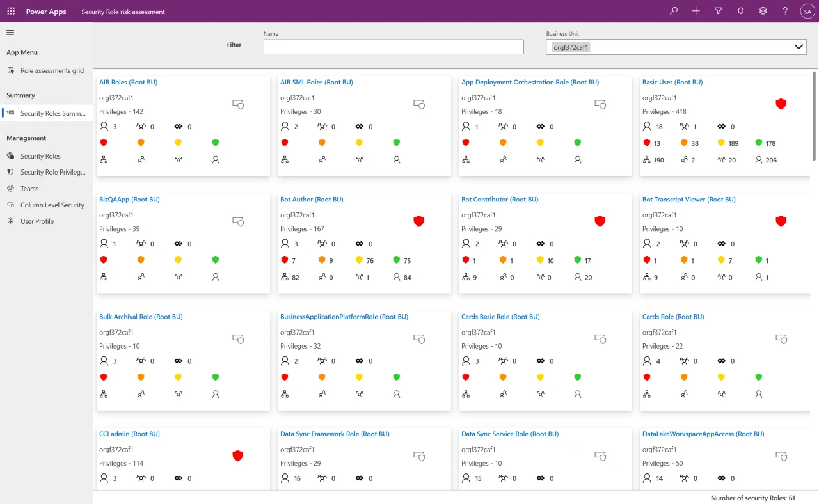Click the Name filter text field
The image size is (819, 504).
tap(394, 47)
